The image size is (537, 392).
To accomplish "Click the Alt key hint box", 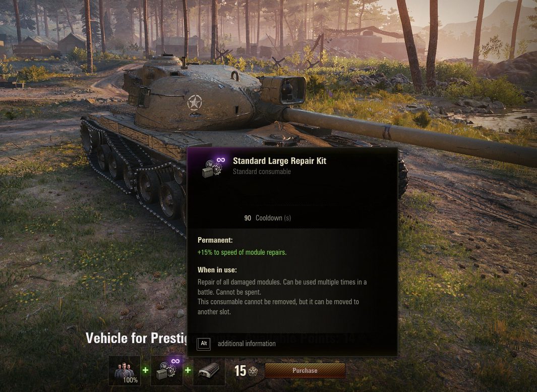I will tap(204, 344).
